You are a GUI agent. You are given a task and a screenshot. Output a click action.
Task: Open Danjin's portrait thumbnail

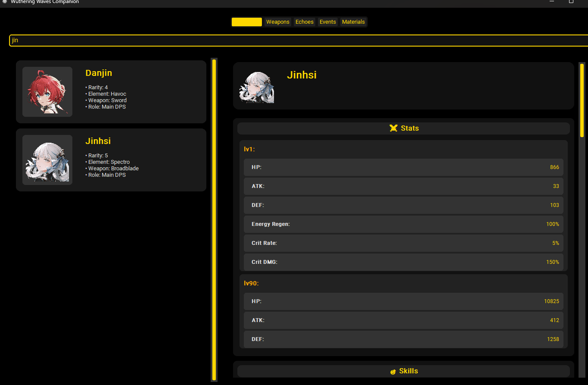pos(47,92)
